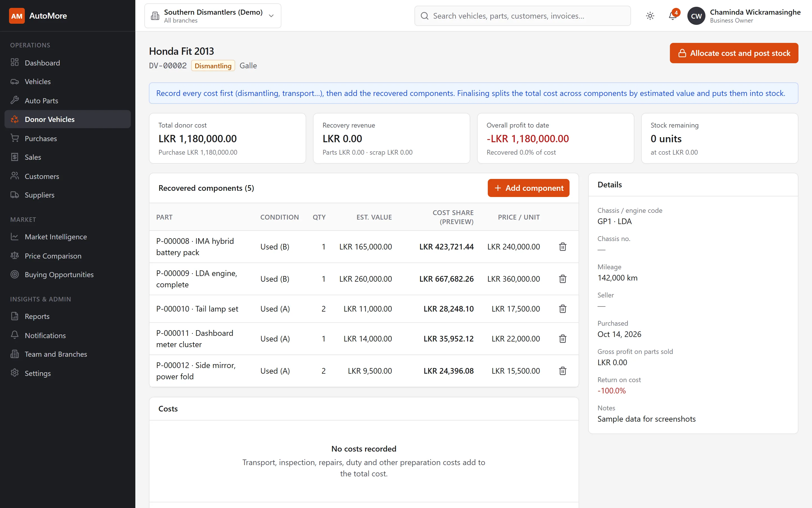Navigate to Customers
The width and height of the screenshot is (812, 508).
coord(67,176)
